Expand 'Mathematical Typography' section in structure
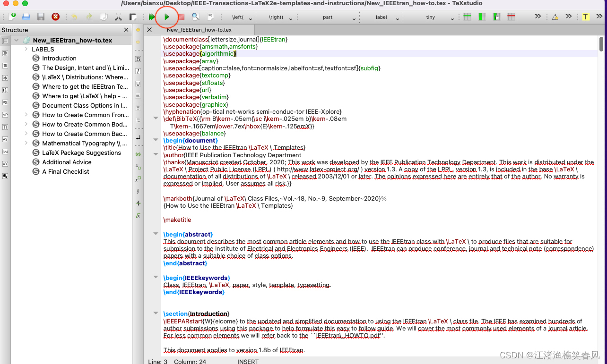 pos(26,143)
